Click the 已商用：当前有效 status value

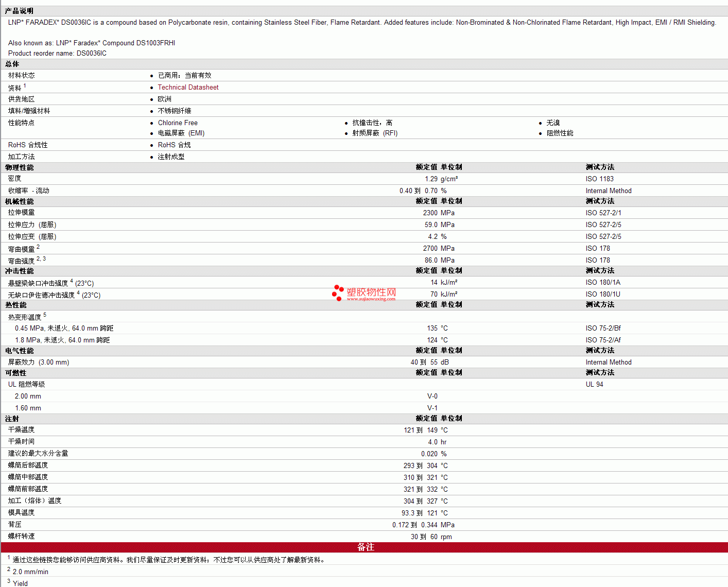(184, 76)
